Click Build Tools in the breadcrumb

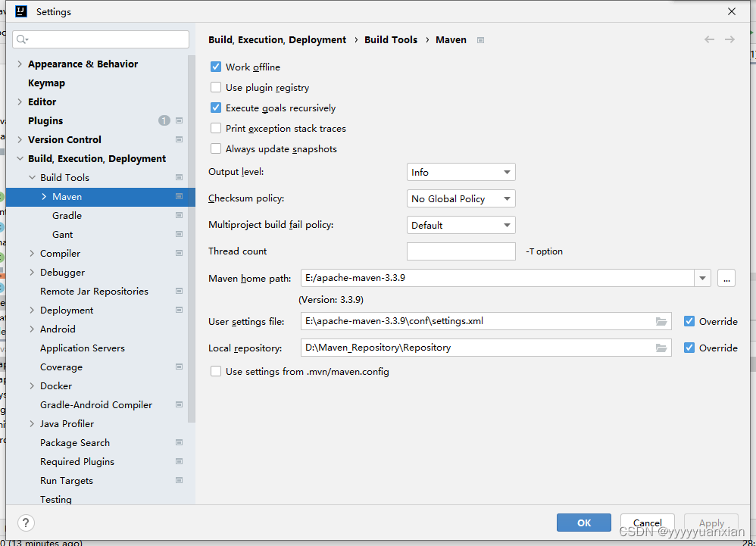pos(391,40)
